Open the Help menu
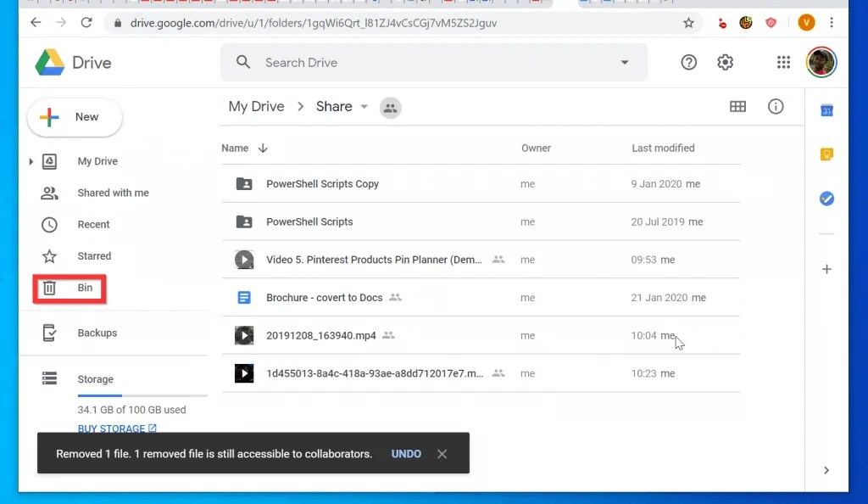 click(688, 62)
